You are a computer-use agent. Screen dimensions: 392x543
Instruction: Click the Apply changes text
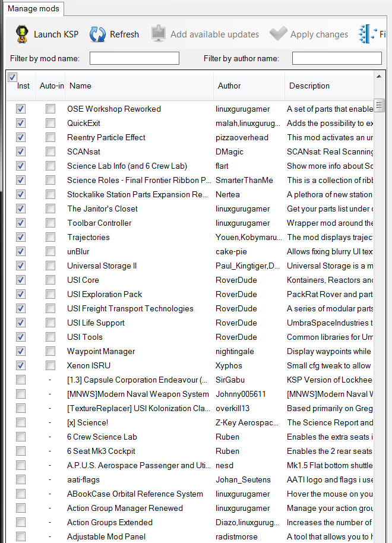[x=320, y=34]
